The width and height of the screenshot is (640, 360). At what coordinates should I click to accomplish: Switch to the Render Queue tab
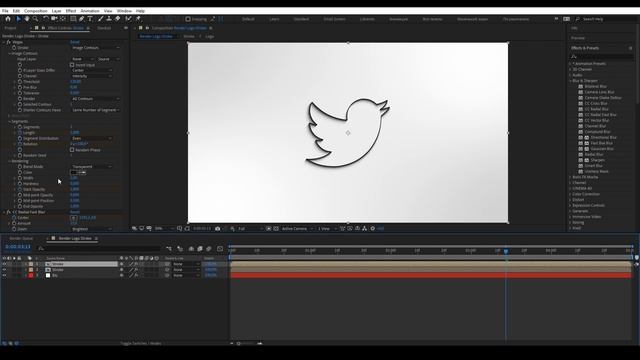tap(21, 238)
